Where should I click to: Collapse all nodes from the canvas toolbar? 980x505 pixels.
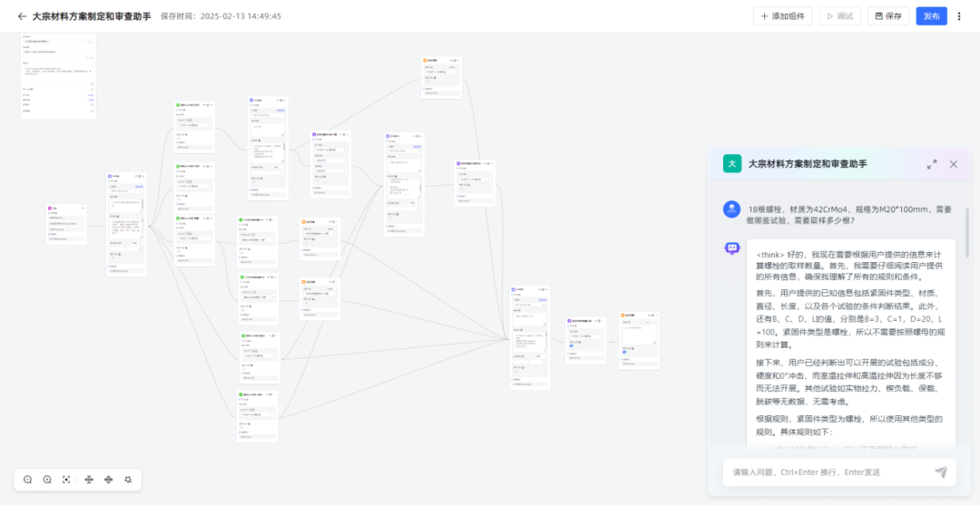click(x=89, y=480)
